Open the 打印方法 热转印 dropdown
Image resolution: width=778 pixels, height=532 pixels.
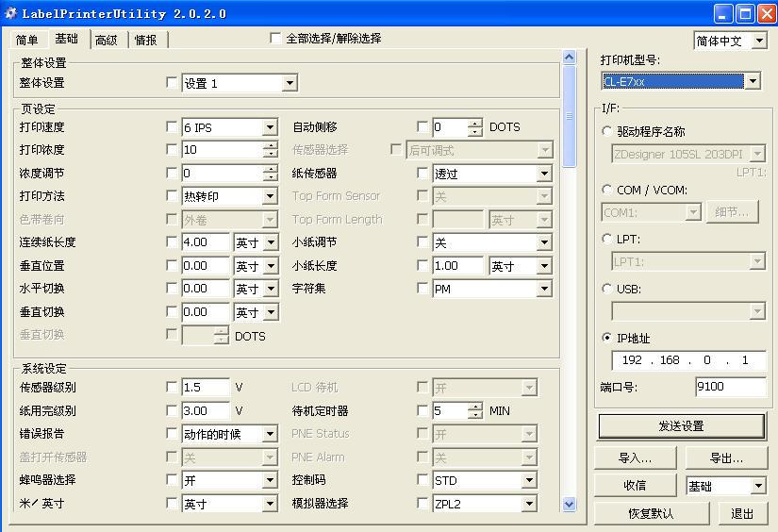pyautogui.click(x=270, y=196)
